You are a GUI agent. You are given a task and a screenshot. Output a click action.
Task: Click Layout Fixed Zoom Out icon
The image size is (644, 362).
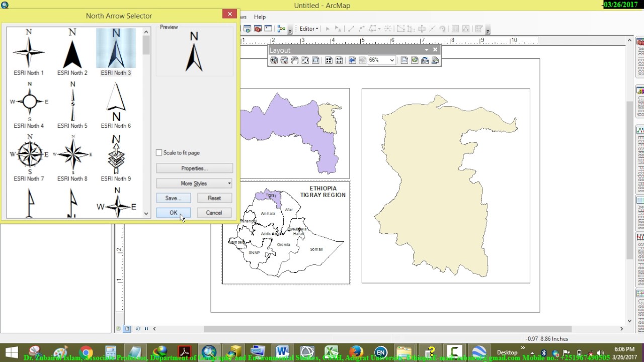(x=339, y=60)
